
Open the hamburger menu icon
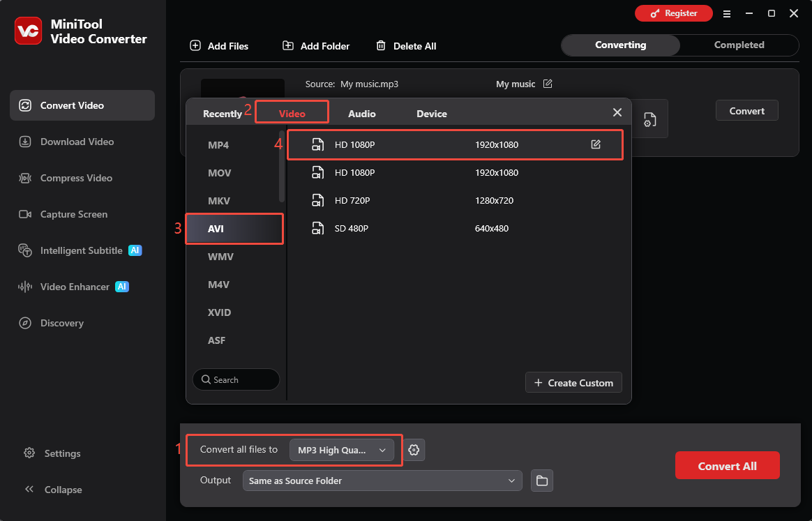[x=727, y=14]
